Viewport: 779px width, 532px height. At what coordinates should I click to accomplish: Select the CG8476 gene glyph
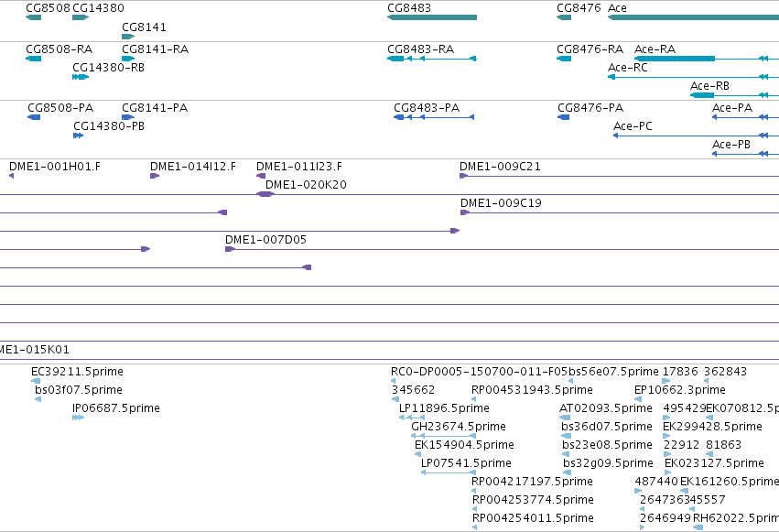564,17
